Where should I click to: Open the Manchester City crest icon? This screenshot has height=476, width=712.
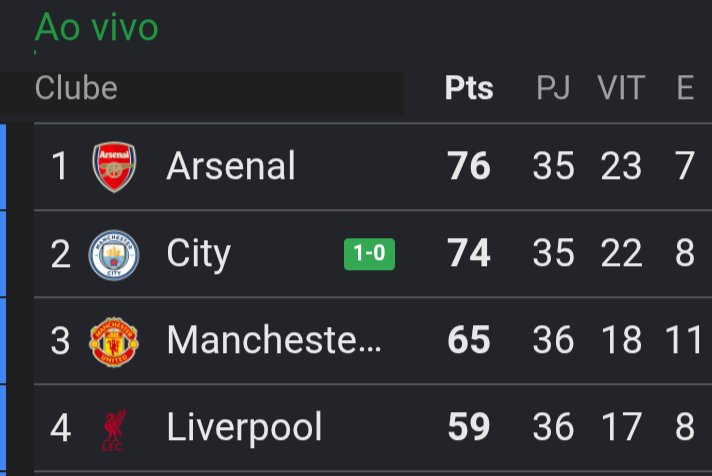114,255
